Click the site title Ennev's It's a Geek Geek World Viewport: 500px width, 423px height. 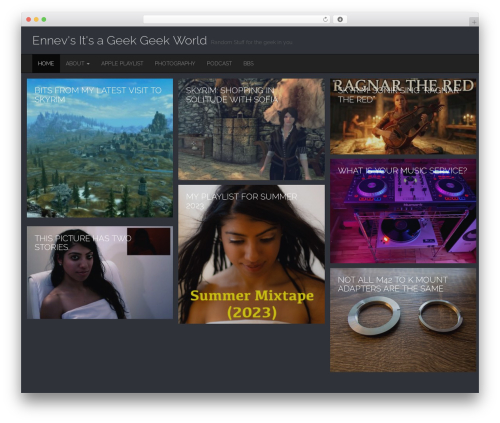119,41
